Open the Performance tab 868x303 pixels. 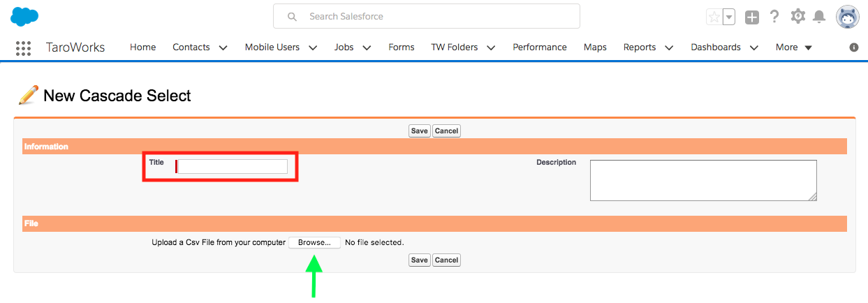(540, 47)
